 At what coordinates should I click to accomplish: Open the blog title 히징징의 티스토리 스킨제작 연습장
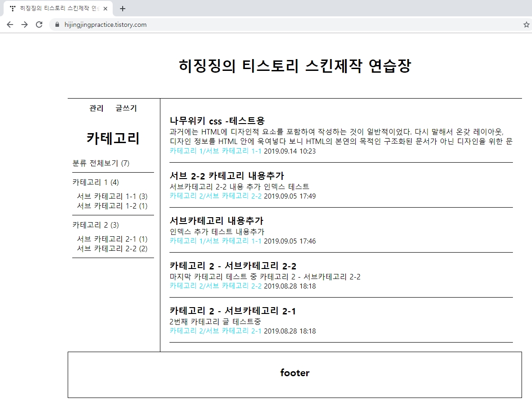click(x=294, y=65)
